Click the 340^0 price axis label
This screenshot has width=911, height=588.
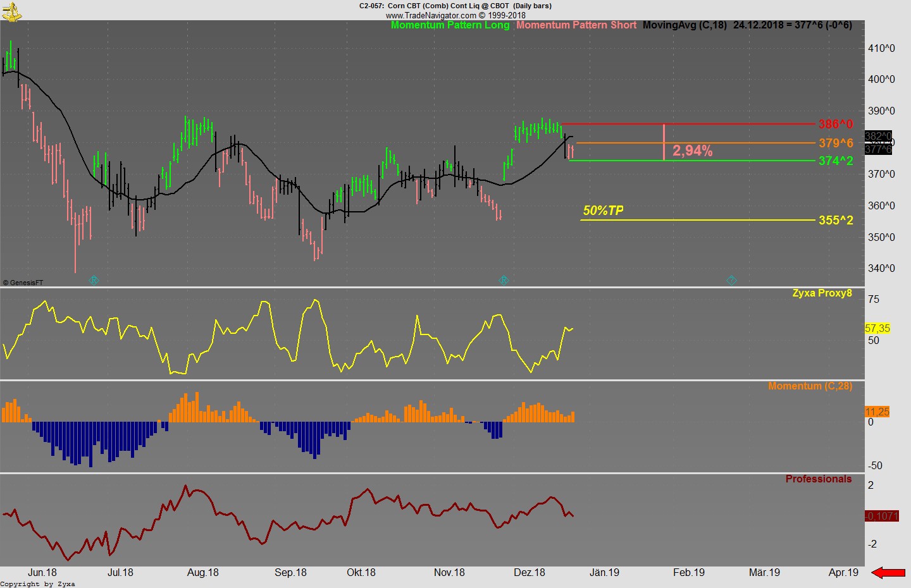(881, 269)
